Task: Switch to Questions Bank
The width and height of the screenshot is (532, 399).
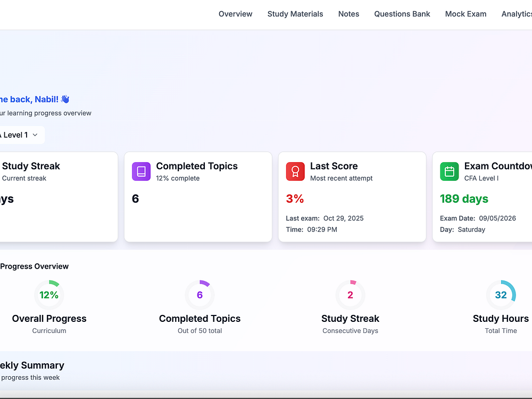Action: pyautogui.click(x=402, y=14)
